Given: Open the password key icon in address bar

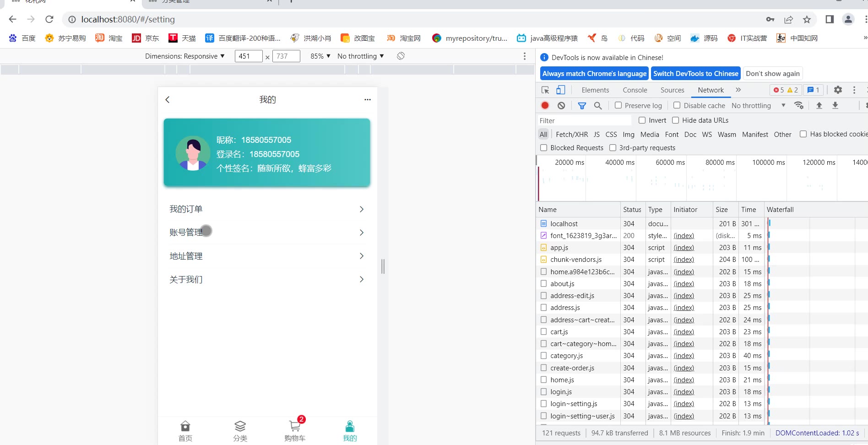Looking at the screenshot, I should tap(770, 19).
